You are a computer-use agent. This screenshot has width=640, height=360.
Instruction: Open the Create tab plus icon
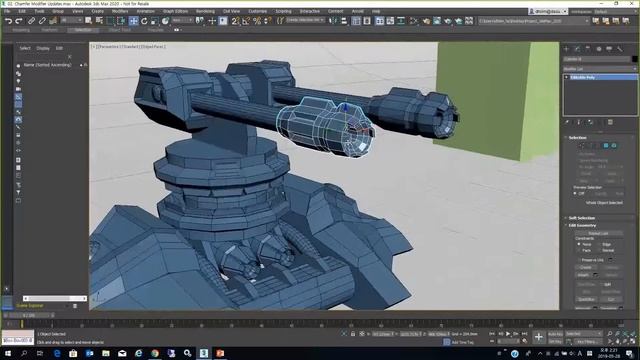(x=567, y=49)
